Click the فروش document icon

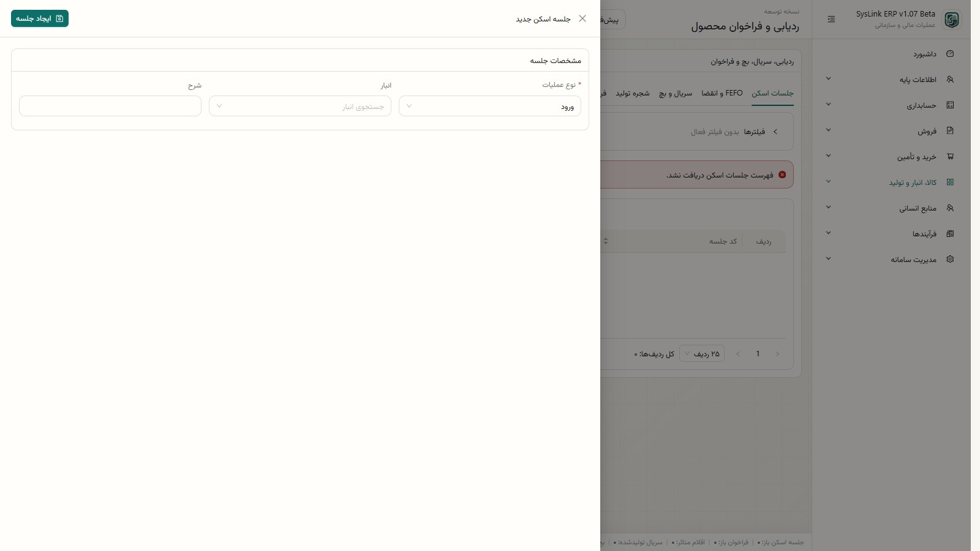(x=950, y=131)
